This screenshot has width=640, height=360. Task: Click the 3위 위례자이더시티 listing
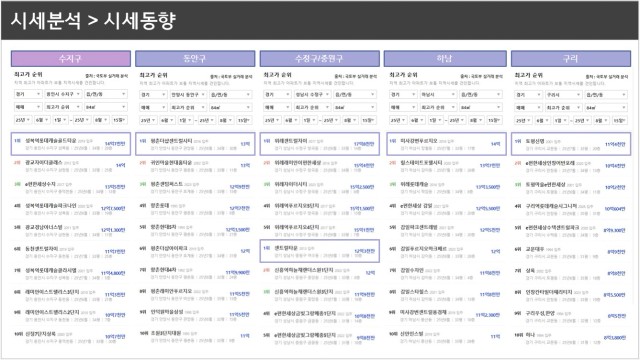(x=320, y=187)
